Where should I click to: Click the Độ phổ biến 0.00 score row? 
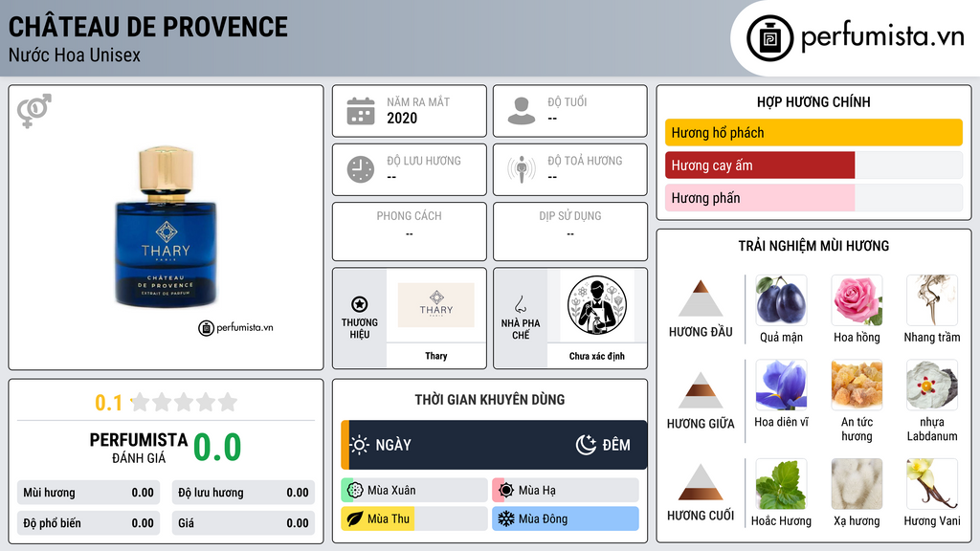pyautogui.click(x=88, y=523)
